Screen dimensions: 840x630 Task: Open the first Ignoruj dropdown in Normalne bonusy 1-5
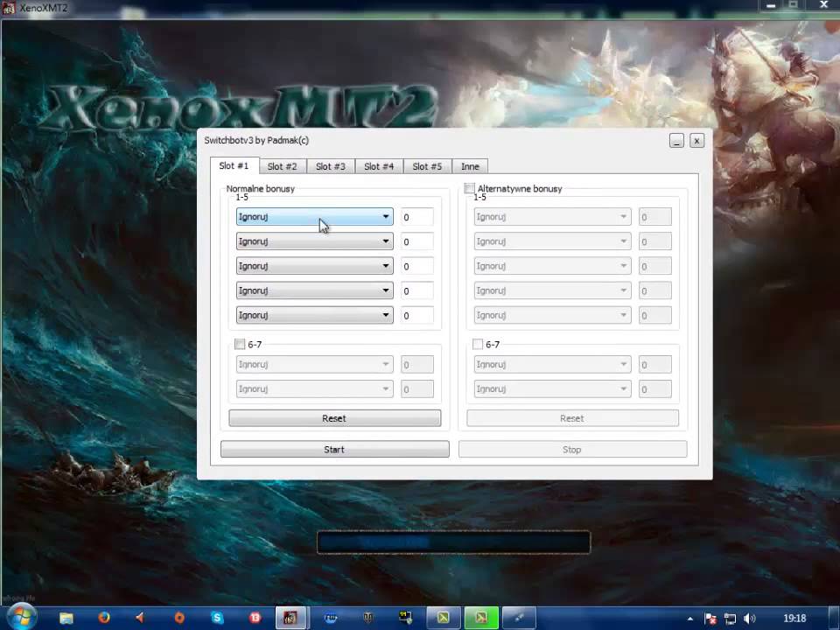314,216
